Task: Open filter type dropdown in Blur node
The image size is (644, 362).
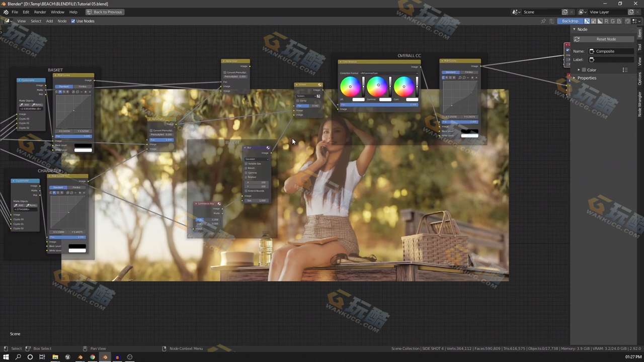Action: [257, 159]
